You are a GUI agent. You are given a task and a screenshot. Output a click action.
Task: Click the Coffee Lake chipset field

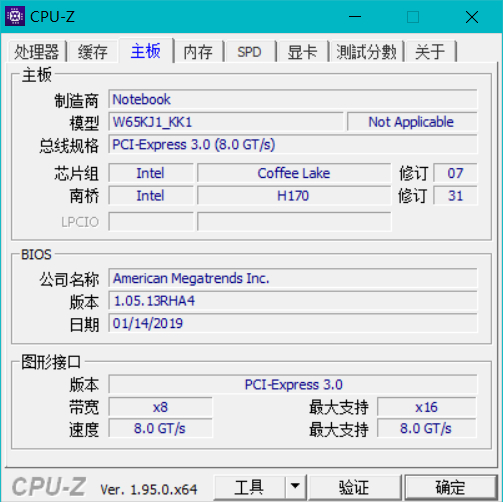click(x=294, y=173)
